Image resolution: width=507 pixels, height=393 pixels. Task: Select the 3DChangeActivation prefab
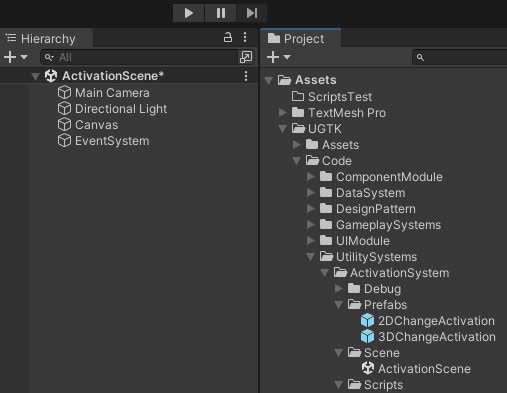tap(428, 337)
